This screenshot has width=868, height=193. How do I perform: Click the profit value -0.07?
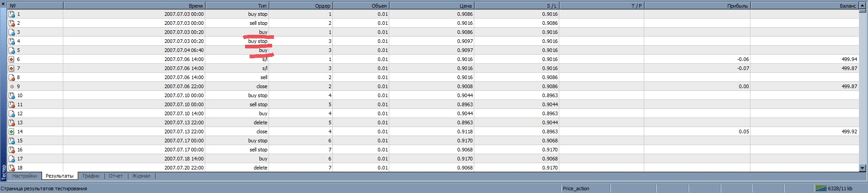point(743,68)
